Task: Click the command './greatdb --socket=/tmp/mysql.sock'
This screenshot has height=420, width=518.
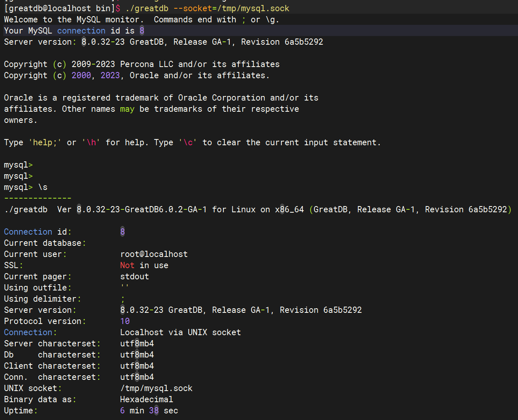Action: coord(207,8)
